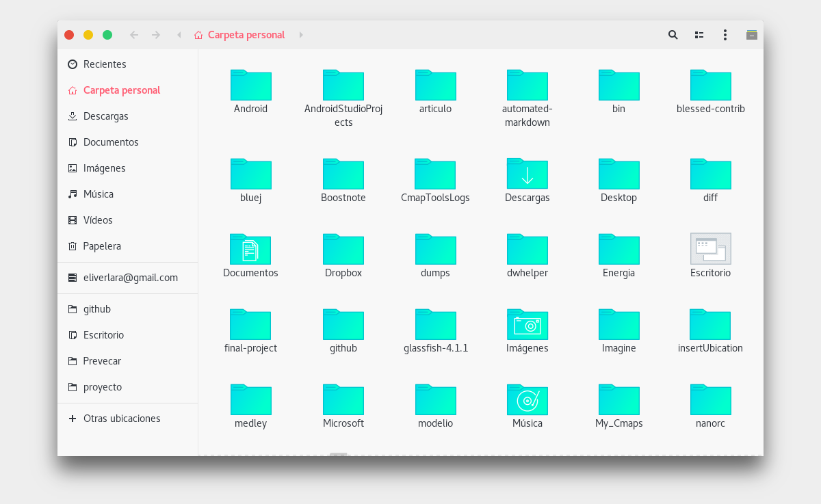Toggle the view mode icon in toolbar
Image resolution: width=821 pixels, height=504 pixels.
(699, 34)
